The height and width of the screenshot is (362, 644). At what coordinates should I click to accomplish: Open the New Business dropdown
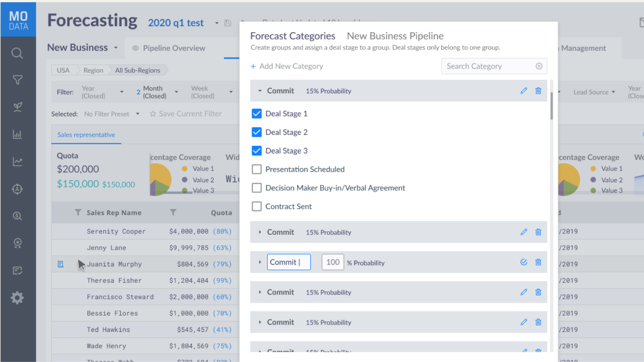tap(82, 47)
